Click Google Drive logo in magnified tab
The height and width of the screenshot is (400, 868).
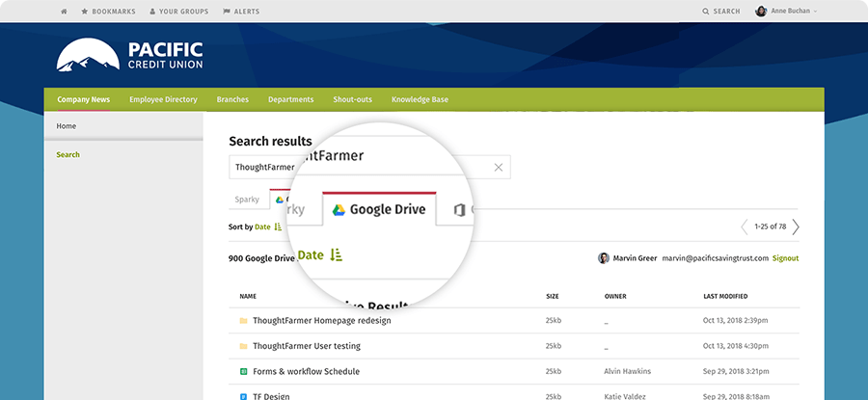tap(339, 210)
